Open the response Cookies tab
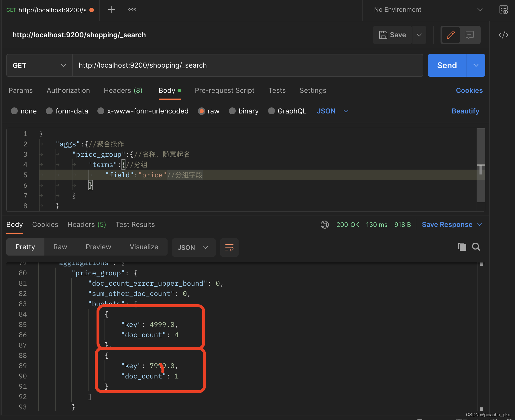 (45, 225)
